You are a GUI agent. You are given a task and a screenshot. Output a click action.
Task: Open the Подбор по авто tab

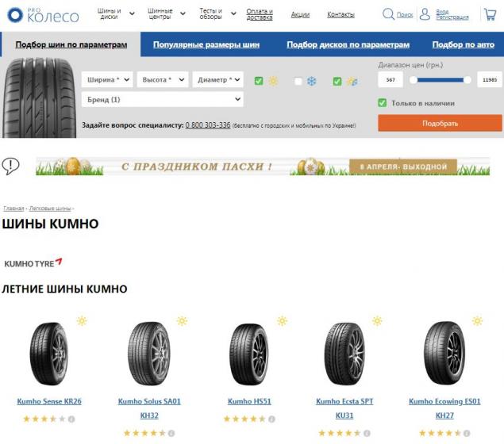tap(464, 44)
